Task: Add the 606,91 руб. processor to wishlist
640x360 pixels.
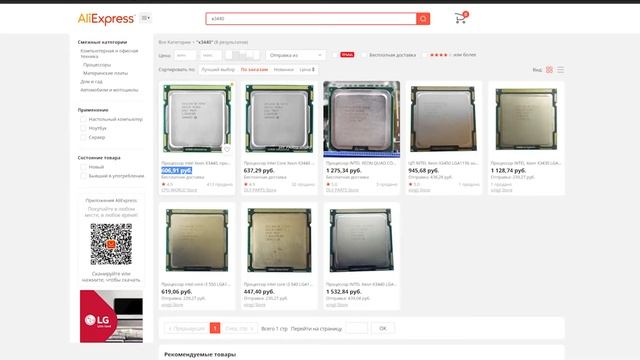Action: point(227,149)
